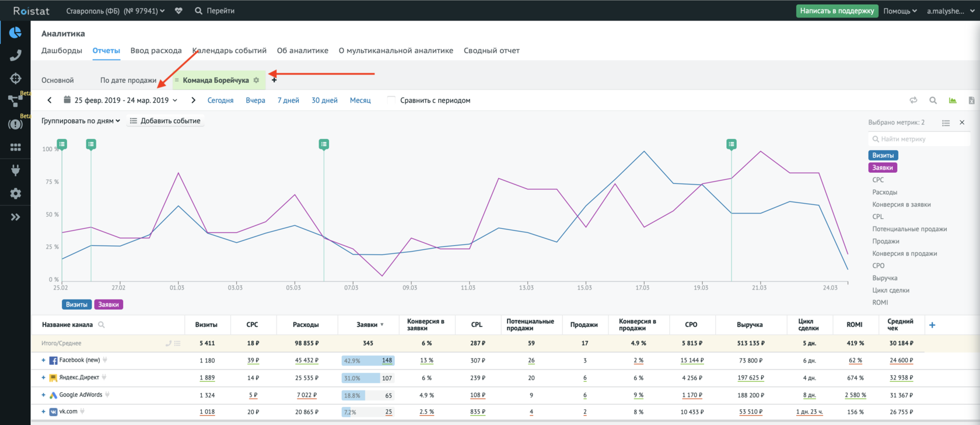The height and width of the screenshot is (425, 980).
Task: Open the Календарь событий tab
Action: tap(229, 50)
